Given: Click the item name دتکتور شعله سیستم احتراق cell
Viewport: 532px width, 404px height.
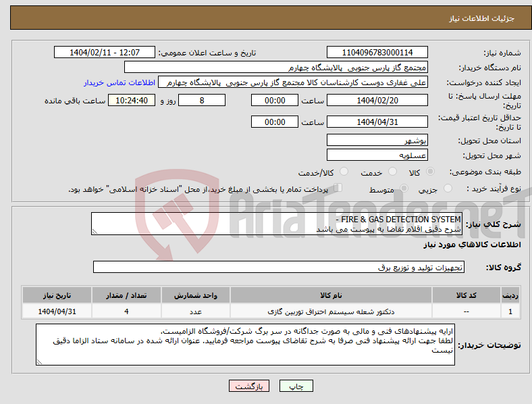Looking at the screenshot, I should pyautogui.click(x=331, y=311).
